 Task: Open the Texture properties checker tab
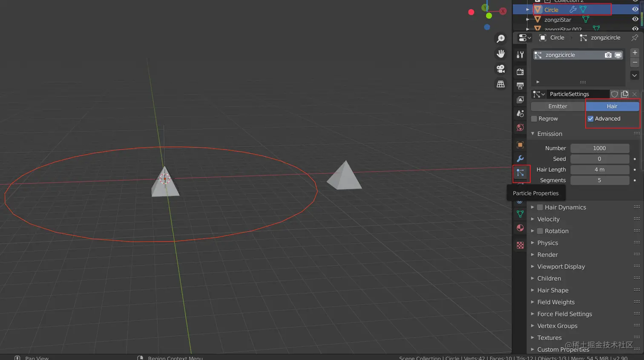tap(520, 245)
